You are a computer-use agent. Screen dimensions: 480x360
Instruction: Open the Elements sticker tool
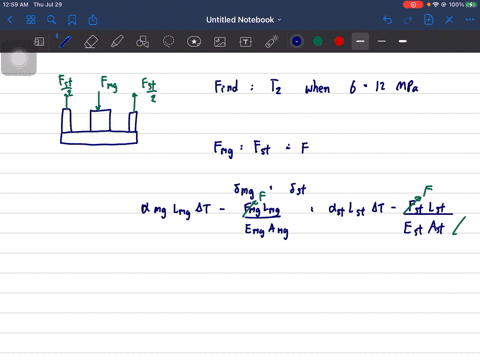click(194, 42)
